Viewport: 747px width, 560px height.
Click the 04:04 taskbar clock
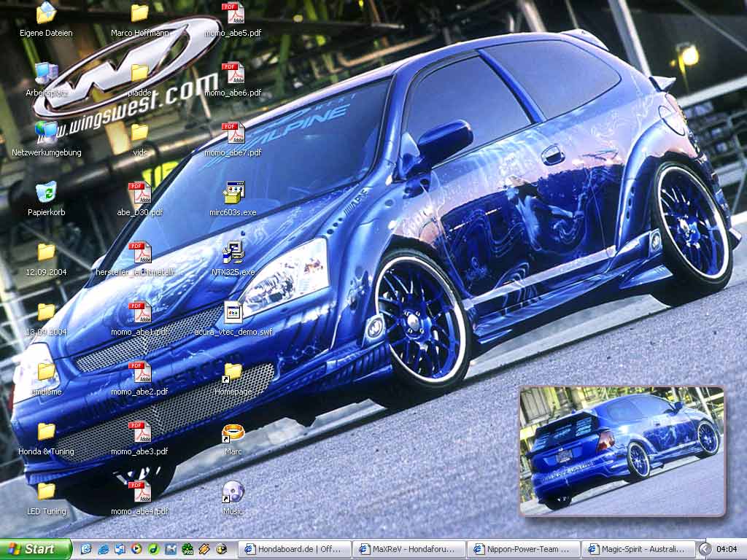pos(727,549)
